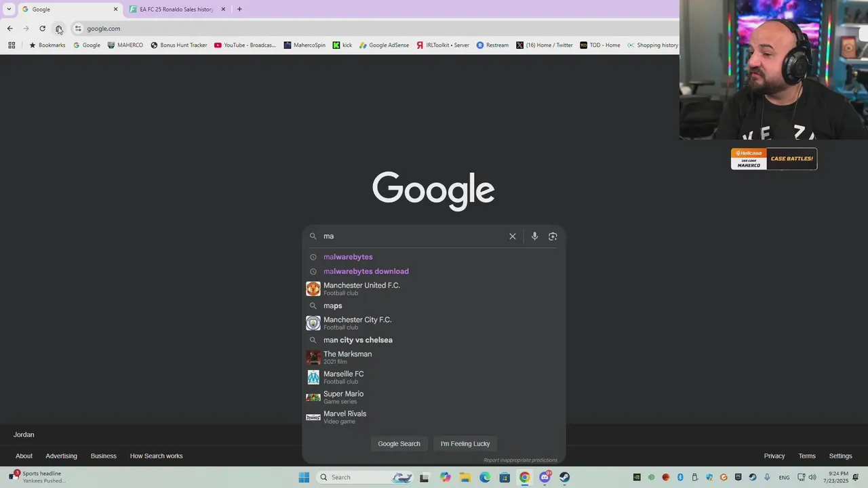Choose The Marksman film suggestion
Image resolution: width=868 pixels, height=488 pixels.
pos(434,357)
